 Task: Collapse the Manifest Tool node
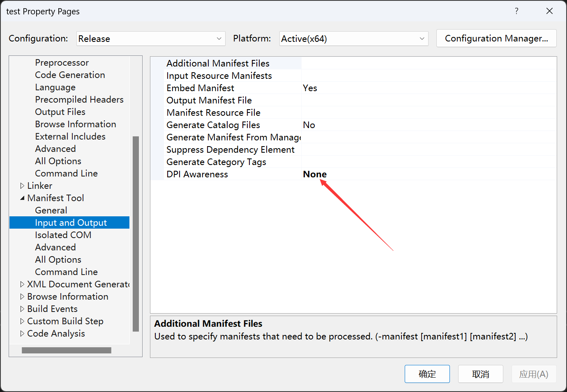click(x=22, y=198)
